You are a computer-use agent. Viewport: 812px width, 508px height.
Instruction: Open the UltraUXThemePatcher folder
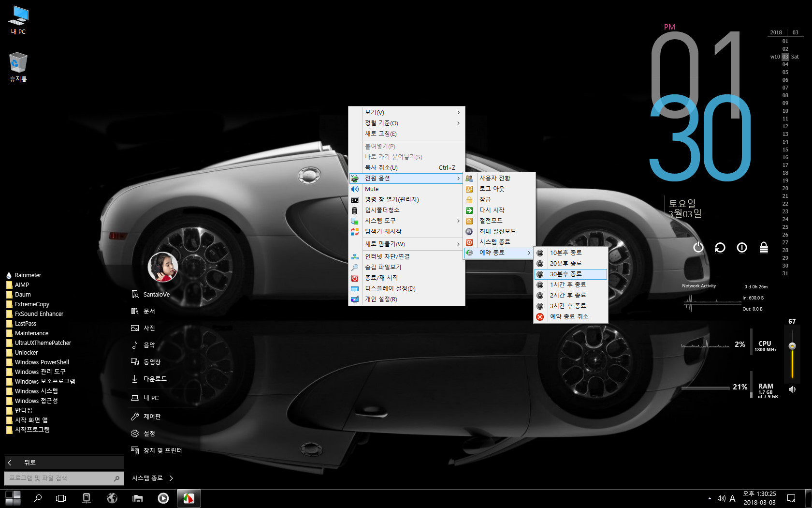[39, 343]
